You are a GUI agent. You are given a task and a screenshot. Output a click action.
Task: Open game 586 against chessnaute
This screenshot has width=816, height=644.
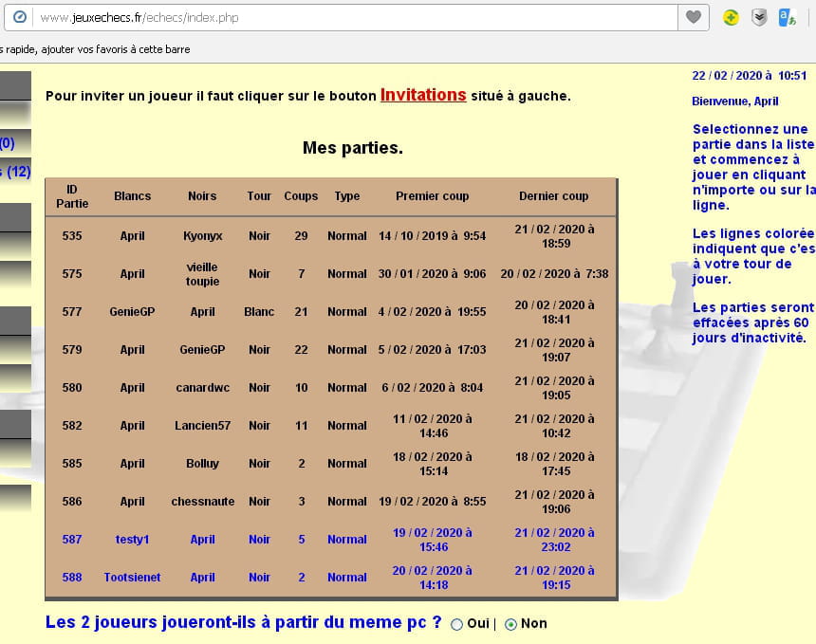tap(331, 502)
